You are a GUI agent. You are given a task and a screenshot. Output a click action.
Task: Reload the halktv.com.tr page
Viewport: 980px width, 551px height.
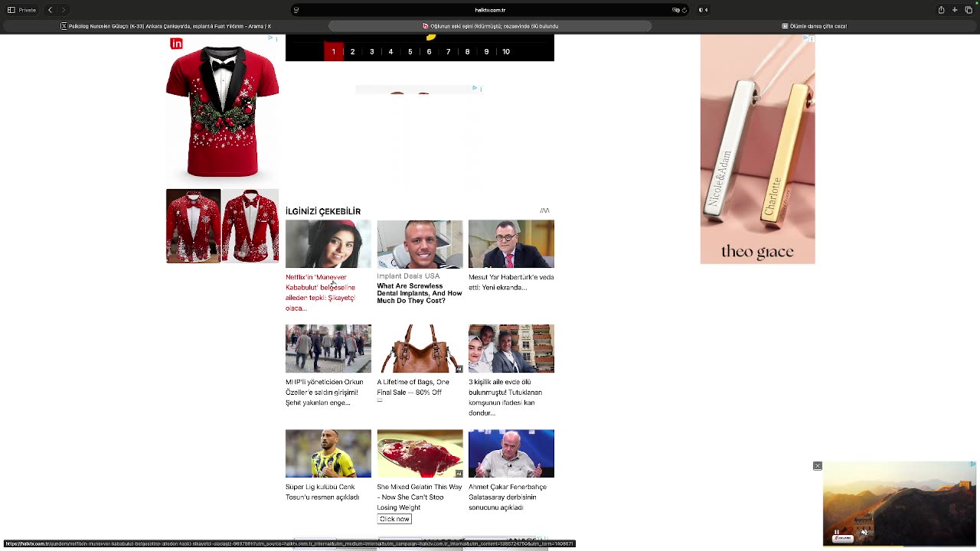pyautogui.click(x=684, y=10)
